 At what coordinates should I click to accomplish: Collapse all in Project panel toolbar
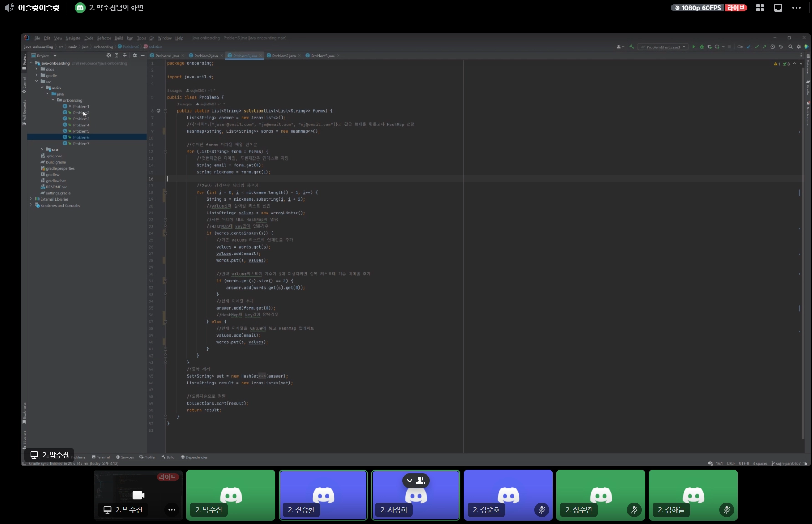click(124, 56)
